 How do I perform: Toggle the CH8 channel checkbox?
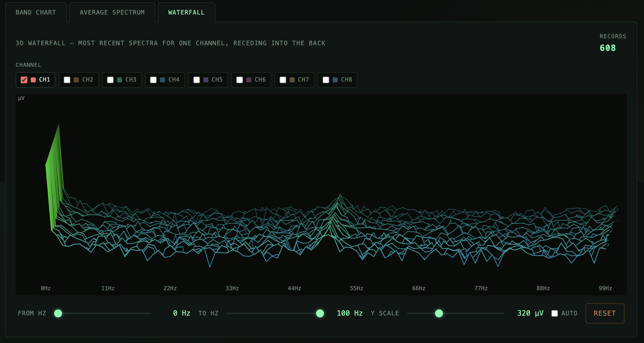coord(326,80)
